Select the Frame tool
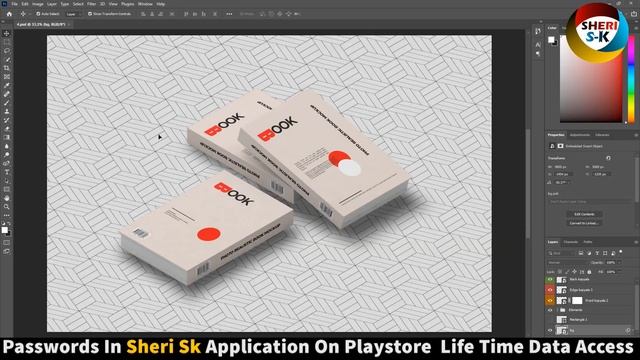The image size is (640, 360). (x=7, y=77)
